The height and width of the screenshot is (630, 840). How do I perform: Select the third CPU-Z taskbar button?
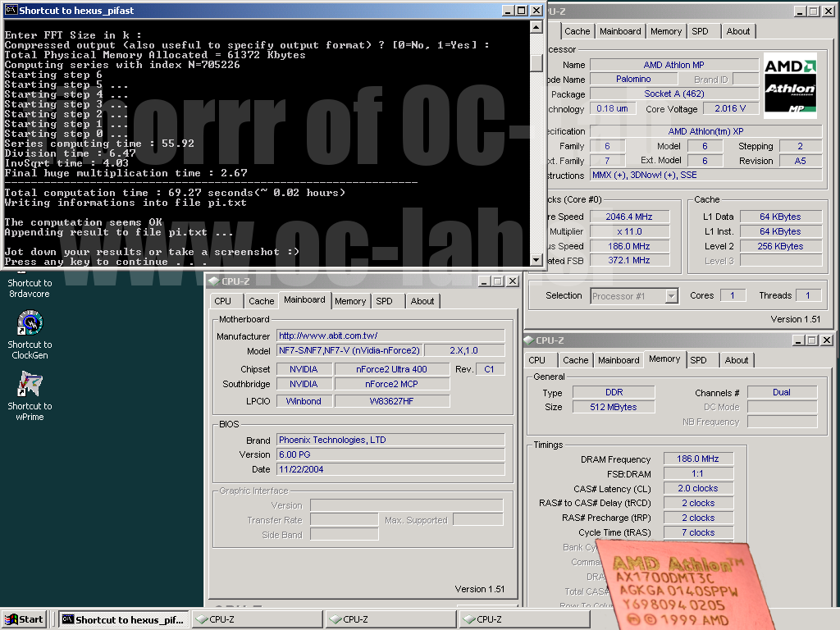(525, 619)
